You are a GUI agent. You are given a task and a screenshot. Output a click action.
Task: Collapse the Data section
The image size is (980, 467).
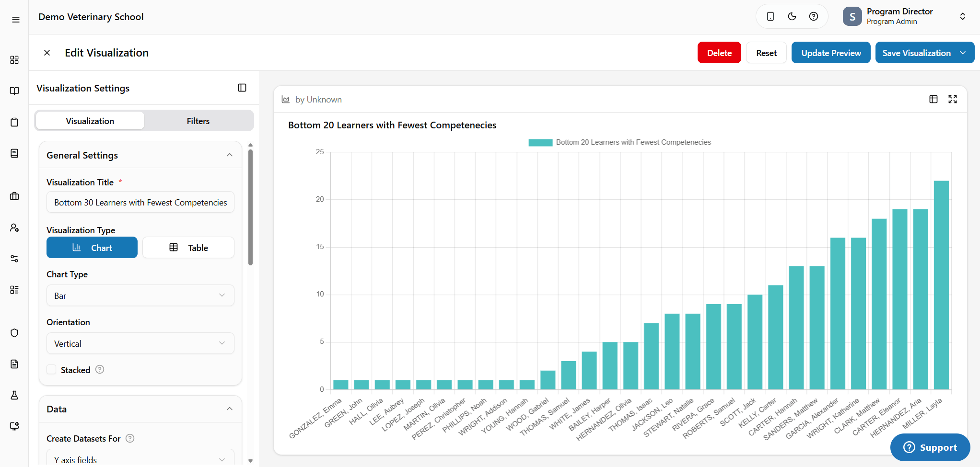pyautogui.click(x=230, y=409)
